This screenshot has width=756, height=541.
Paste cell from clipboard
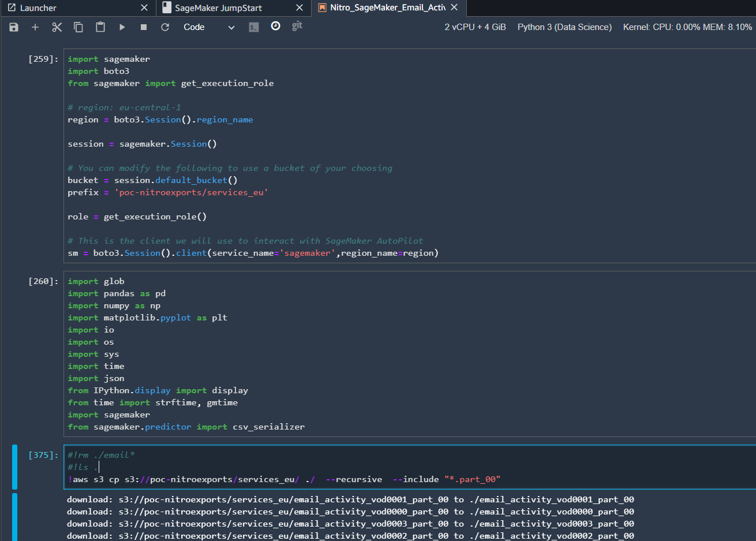pyautogui.click(x=100, y=27)
